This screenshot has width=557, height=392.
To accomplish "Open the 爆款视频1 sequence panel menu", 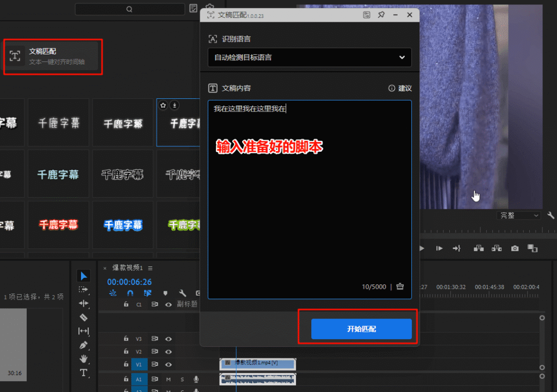I will tap(151, 268).
